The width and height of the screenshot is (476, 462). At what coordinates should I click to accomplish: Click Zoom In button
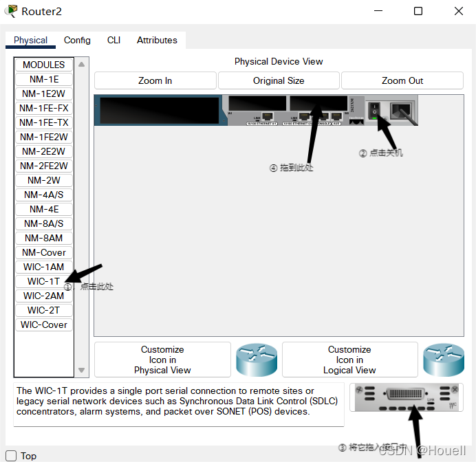point(155,80)
